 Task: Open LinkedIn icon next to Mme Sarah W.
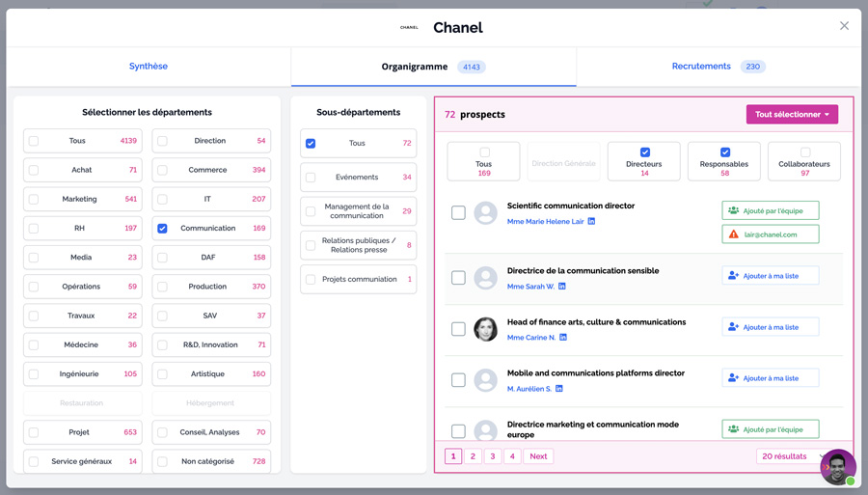[x=562, y=287]
